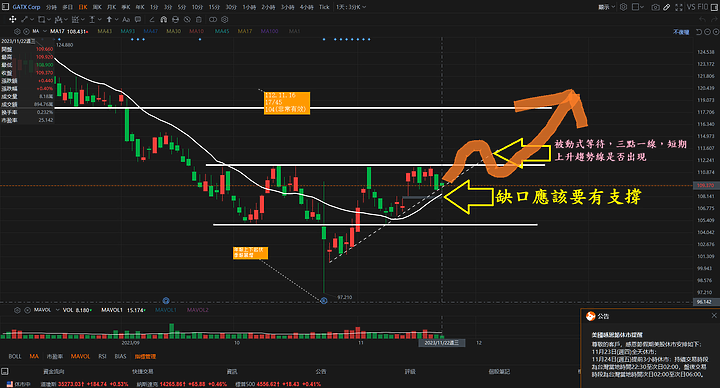Image resolution: width=720 pixels, height=388 pixels.
Task: Open the sidebar panel icon beside GATX Corp
Action: 5,7
